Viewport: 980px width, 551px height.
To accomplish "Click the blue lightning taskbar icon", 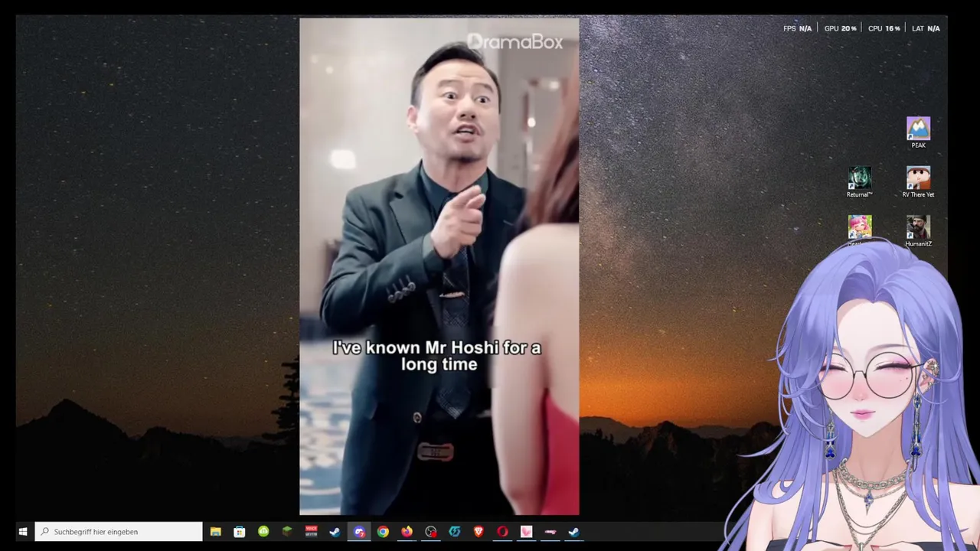I will [x=455, y=532].
